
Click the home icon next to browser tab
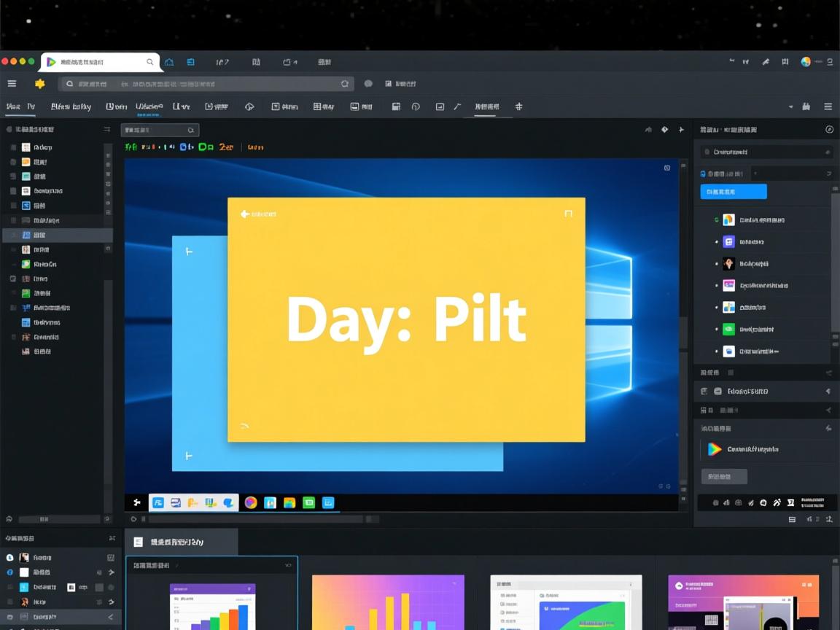(169, 63)
